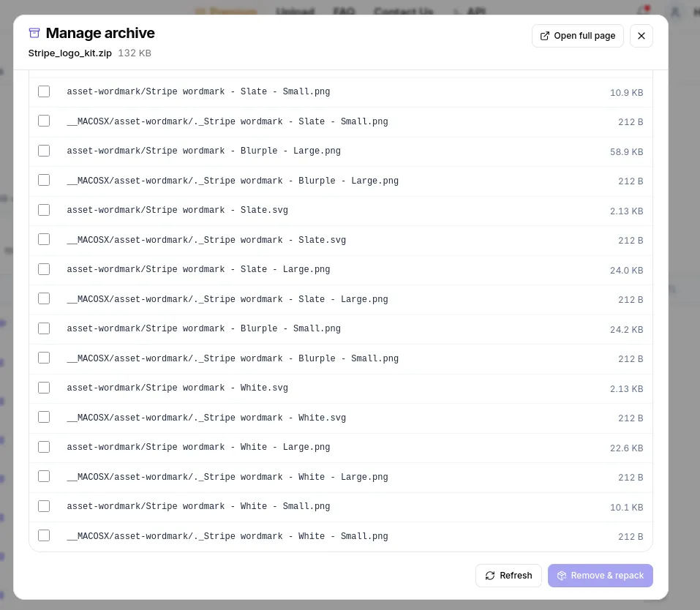Check asset-wordmark Slate - Large.png file
Viewport: 700px width, 610px height.
[x=44, y=269]
